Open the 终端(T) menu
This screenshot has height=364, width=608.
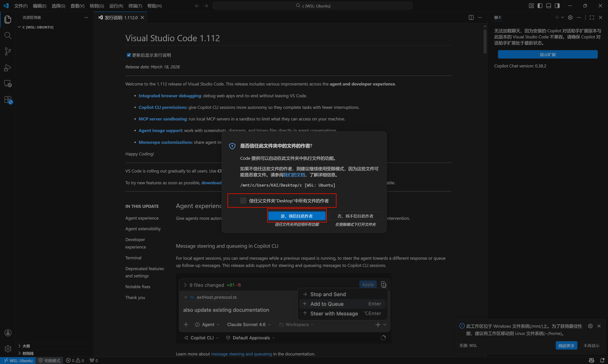point(135,6)
